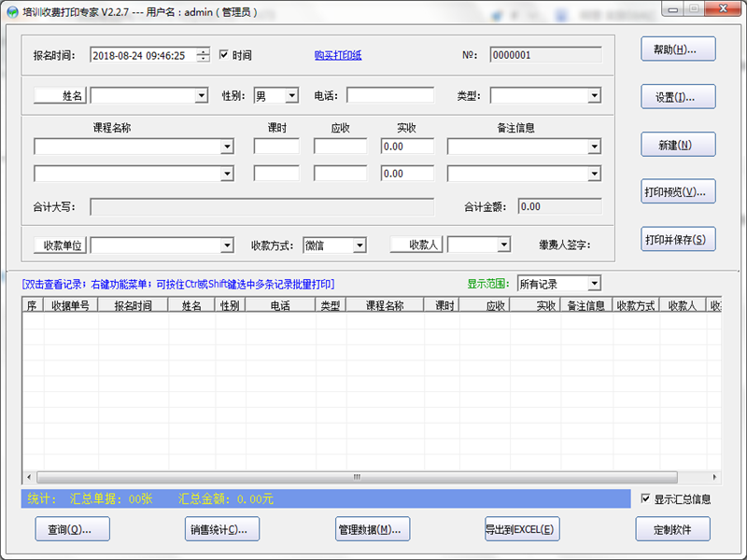Click the 帮助(H) button
This screenshot has height=560, width=747.
point(678,49)
